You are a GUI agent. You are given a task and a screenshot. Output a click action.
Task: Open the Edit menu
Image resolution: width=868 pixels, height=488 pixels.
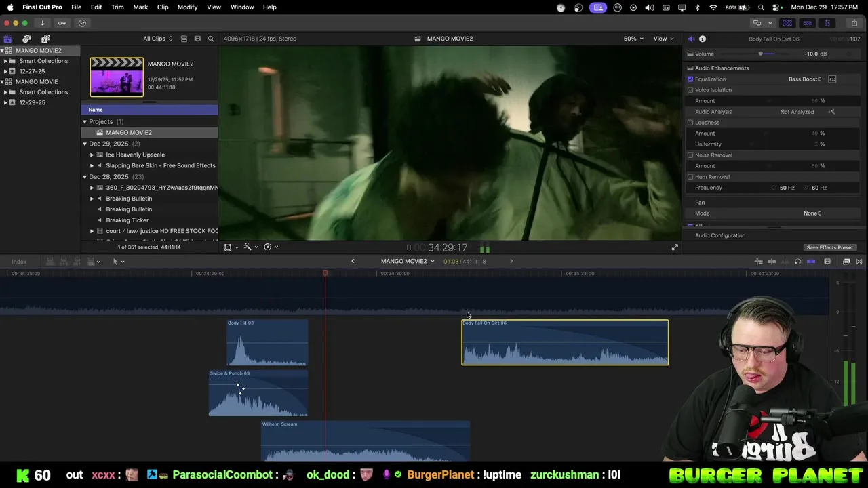[96, 7]
